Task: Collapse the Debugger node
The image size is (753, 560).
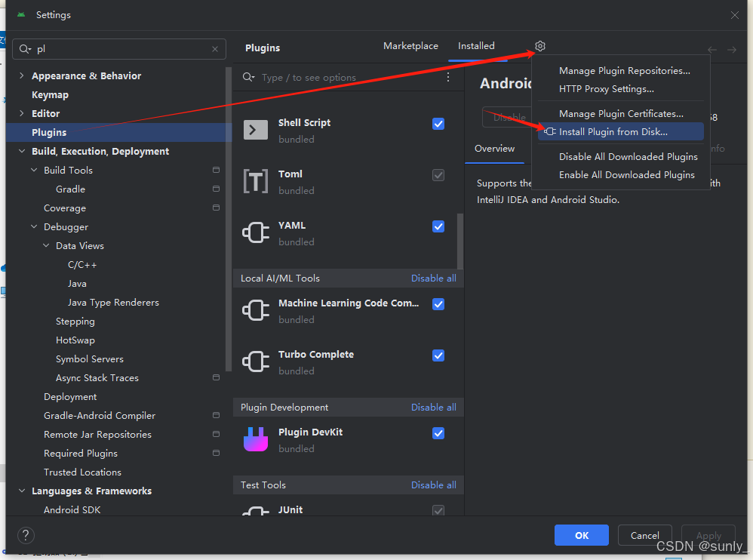Action: coord(34,226)
